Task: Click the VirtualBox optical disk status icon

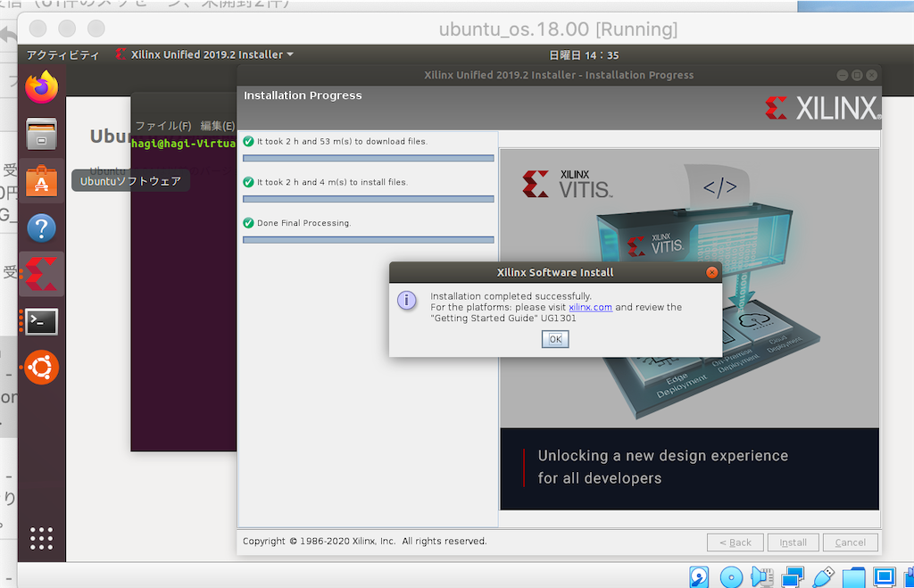Action: click(x=731, y=577)
